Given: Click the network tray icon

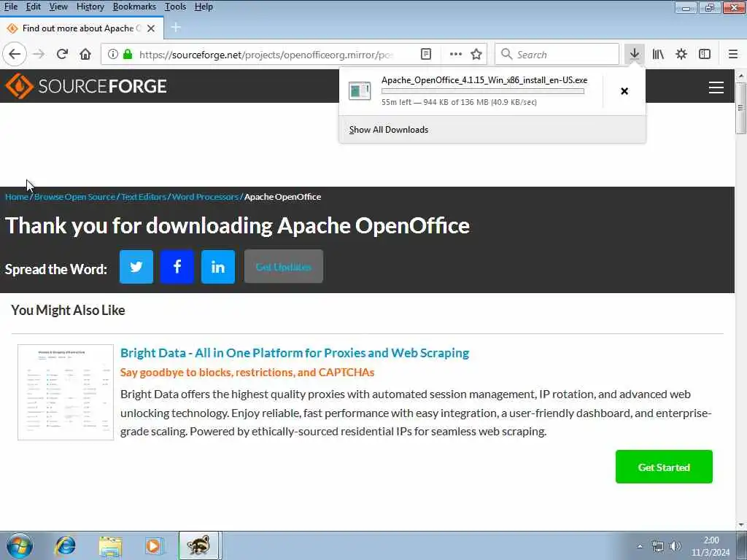Looking at the screenshot, I should point(658,546).
